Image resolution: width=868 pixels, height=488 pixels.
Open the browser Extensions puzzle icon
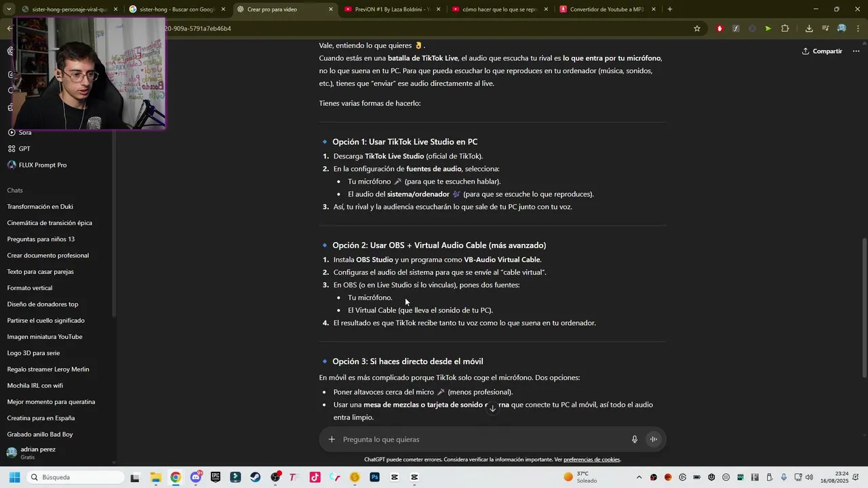coord(785,28)
